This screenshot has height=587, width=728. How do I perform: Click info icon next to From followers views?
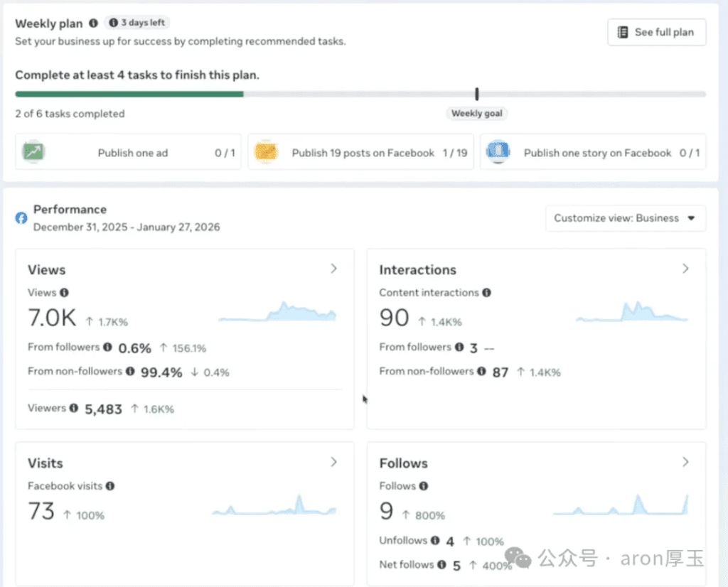pyautogui.click(x=107, y=348)
